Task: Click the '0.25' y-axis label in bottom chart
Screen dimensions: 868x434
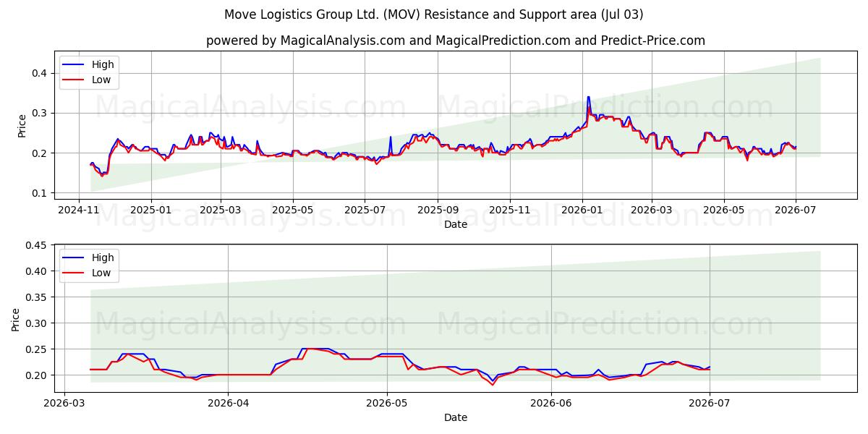Action: pos(37,349)
